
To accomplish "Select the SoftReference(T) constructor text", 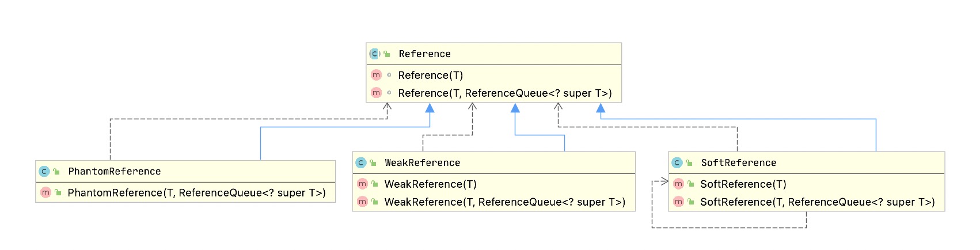I will click(743, 184).
